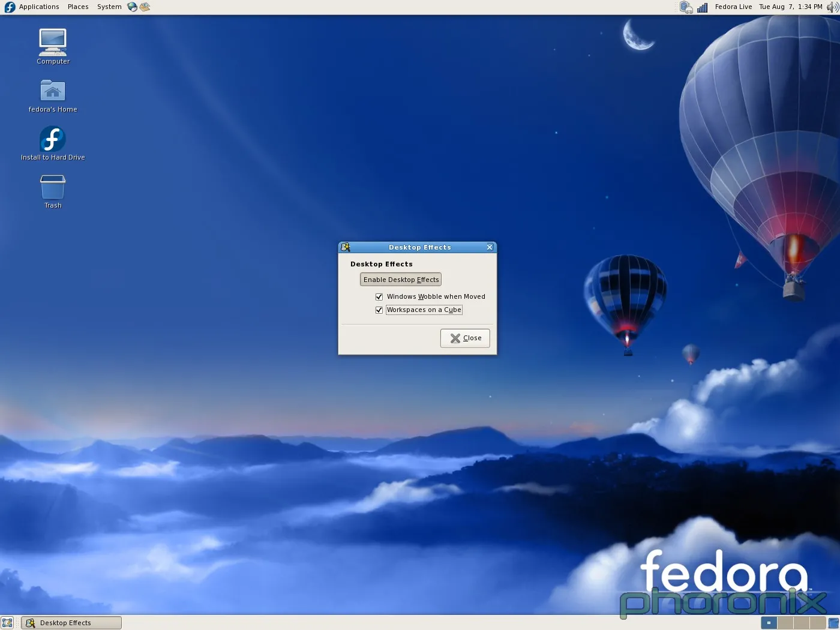Open the Places menu
Screen dimensions: 840x630
[x=78, y=7]
